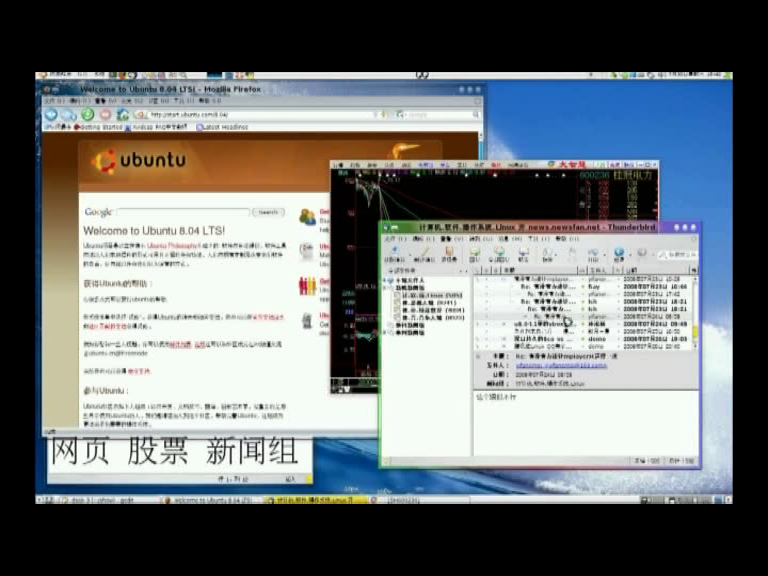Image resolution: width=768 pixels, height=576 pixels.
Task: Click Firefox's red Stop button
Action: click(105, 115)
